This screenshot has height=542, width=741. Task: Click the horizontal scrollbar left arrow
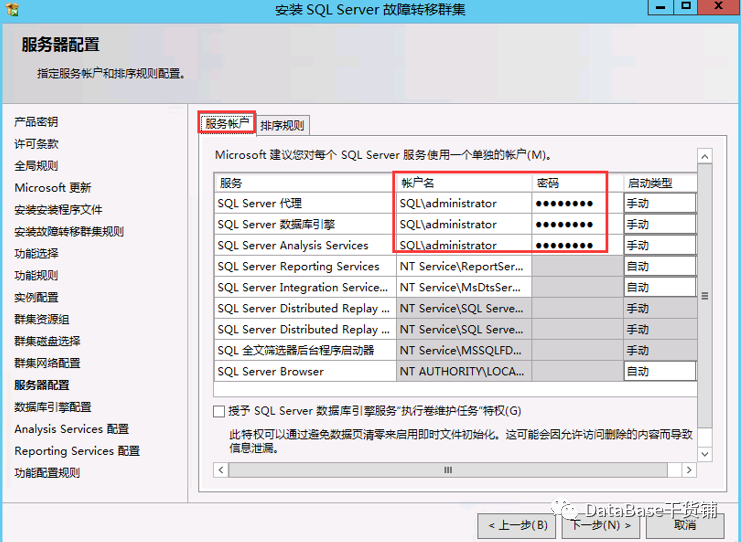pos(221,470)
